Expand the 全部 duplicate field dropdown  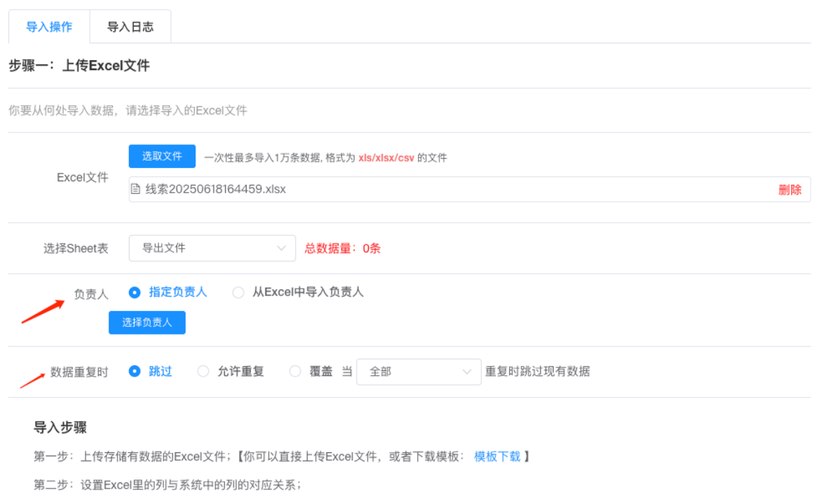pos(418,372)
